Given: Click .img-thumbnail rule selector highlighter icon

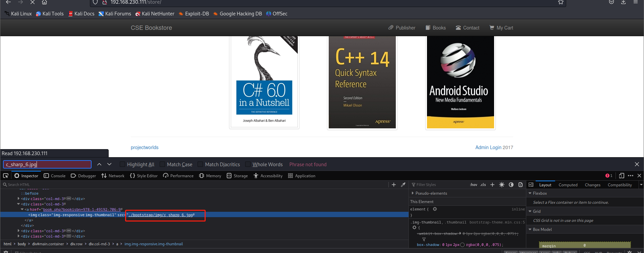Looking at the screenshot, I should (414, 227).
